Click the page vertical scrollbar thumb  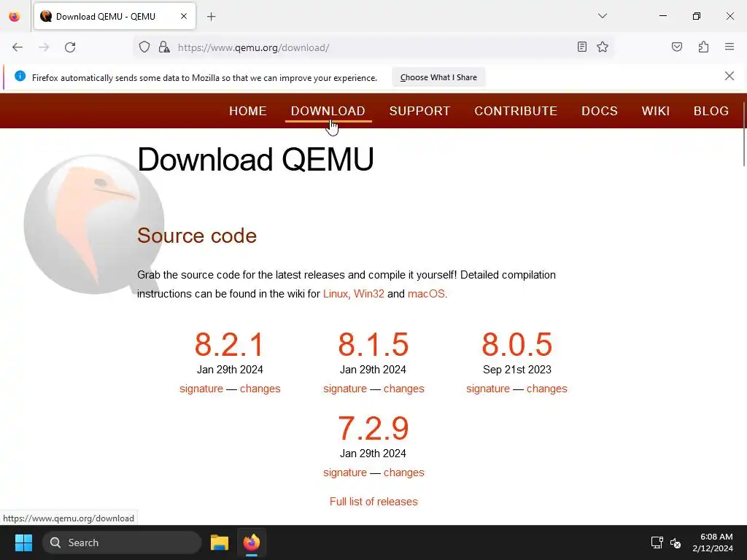click(x=744, y=133)
